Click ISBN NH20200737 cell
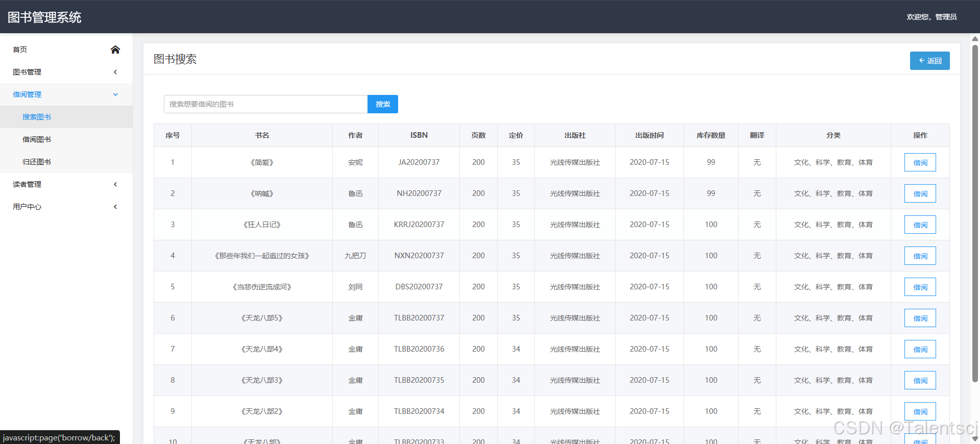The height and width of the screenshot is (444, 980). click(419, 193)
